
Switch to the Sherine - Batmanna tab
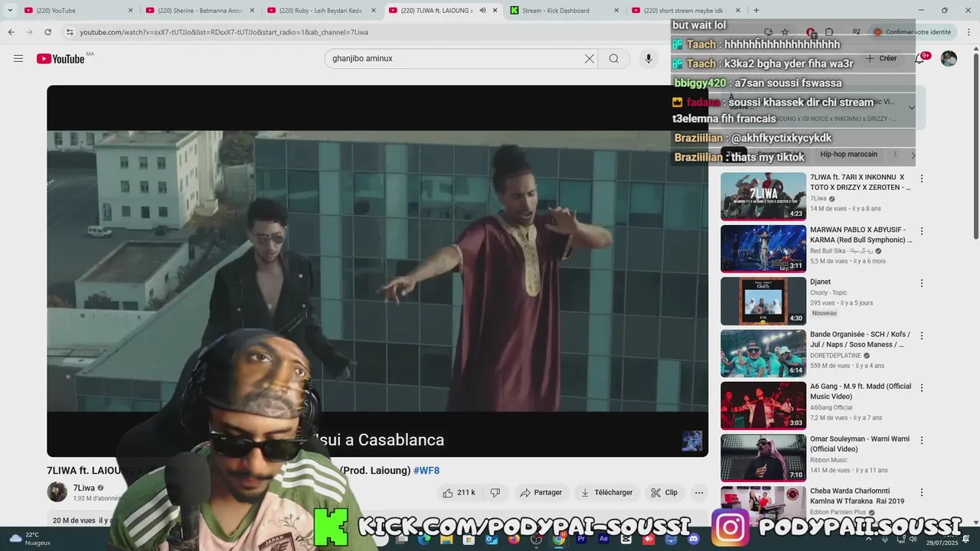[x=199, y=10]
